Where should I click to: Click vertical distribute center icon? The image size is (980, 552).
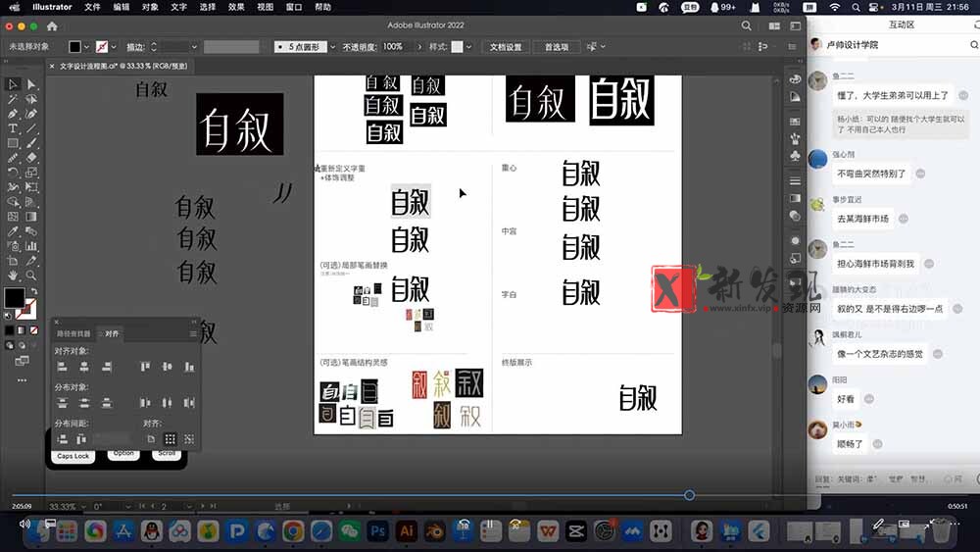tap(84, 403)
